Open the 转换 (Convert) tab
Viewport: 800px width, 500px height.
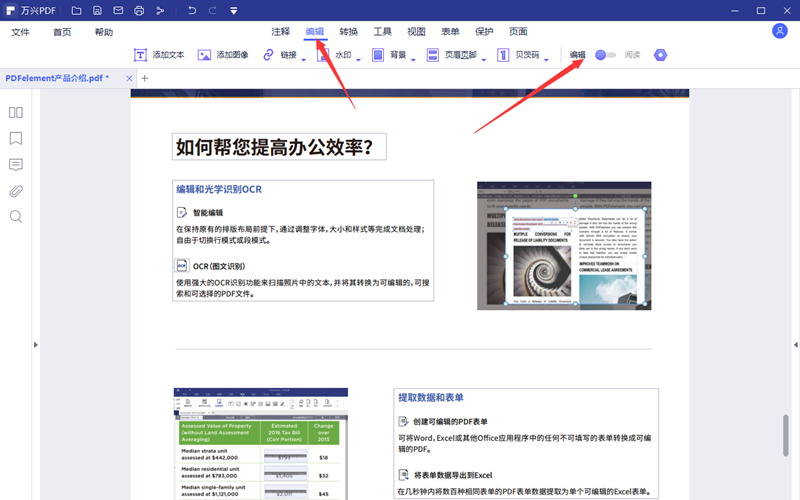(349, 32)
